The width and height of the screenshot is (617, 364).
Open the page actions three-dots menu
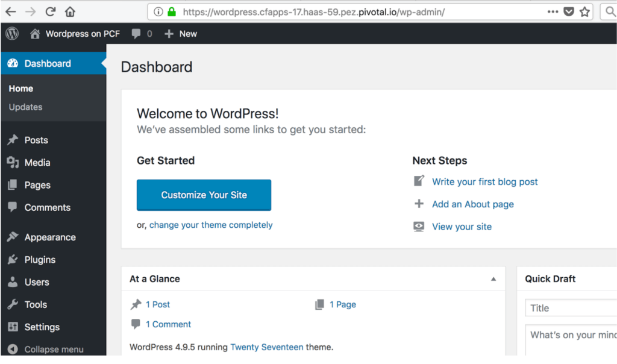point(553,12)
